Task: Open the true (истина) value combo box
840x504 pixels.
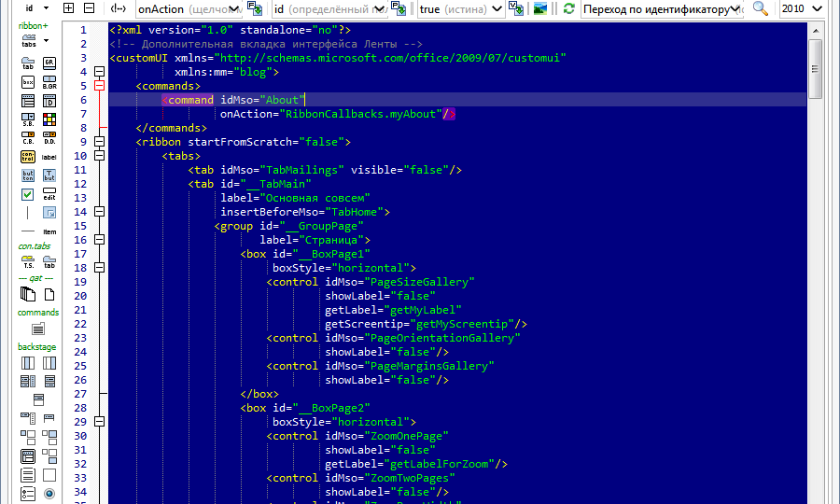Action: pyautogui.click(x=461, y=9)
